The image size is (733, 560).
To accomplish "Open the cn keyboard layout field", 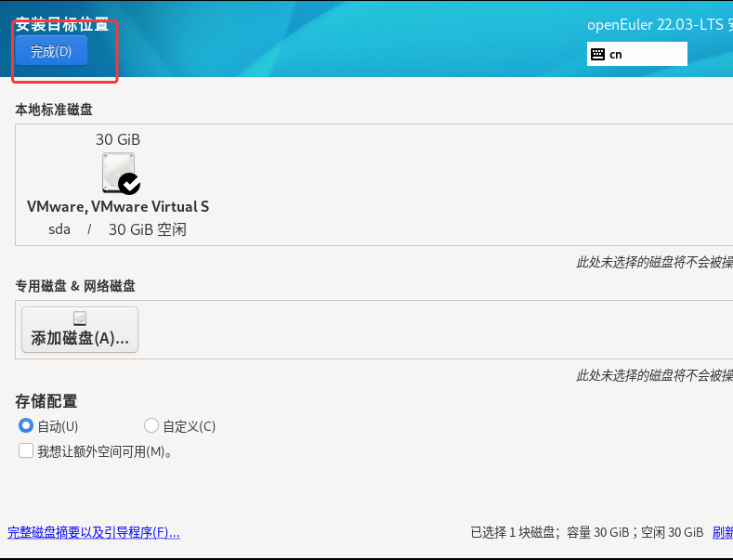I will (x=636, y=54).
